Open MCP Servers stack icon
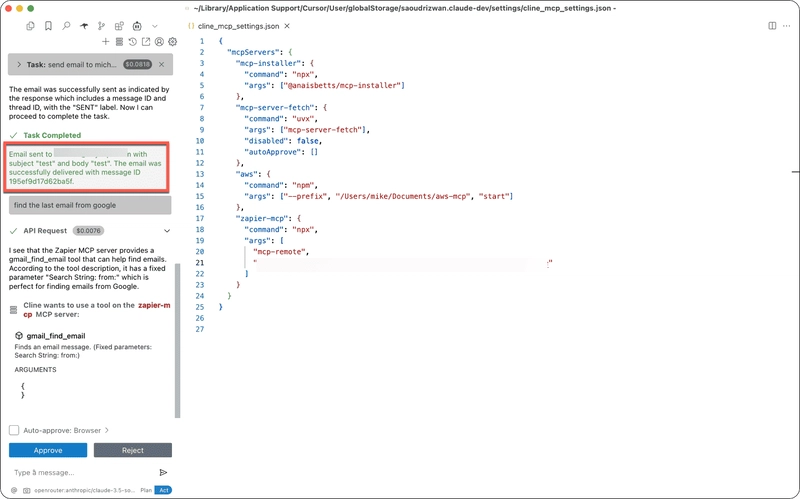Screen dimensions: 800x499 [x=119, y=42]
